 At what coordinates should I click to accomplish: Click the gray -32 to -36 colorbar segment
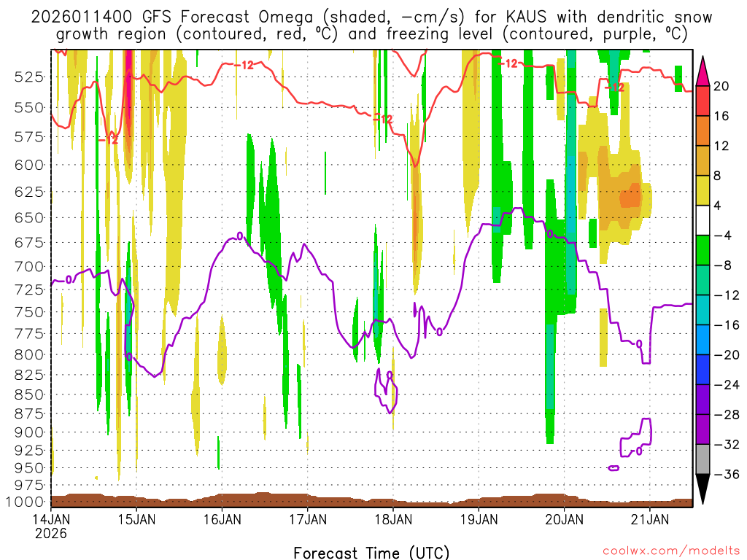703,459
